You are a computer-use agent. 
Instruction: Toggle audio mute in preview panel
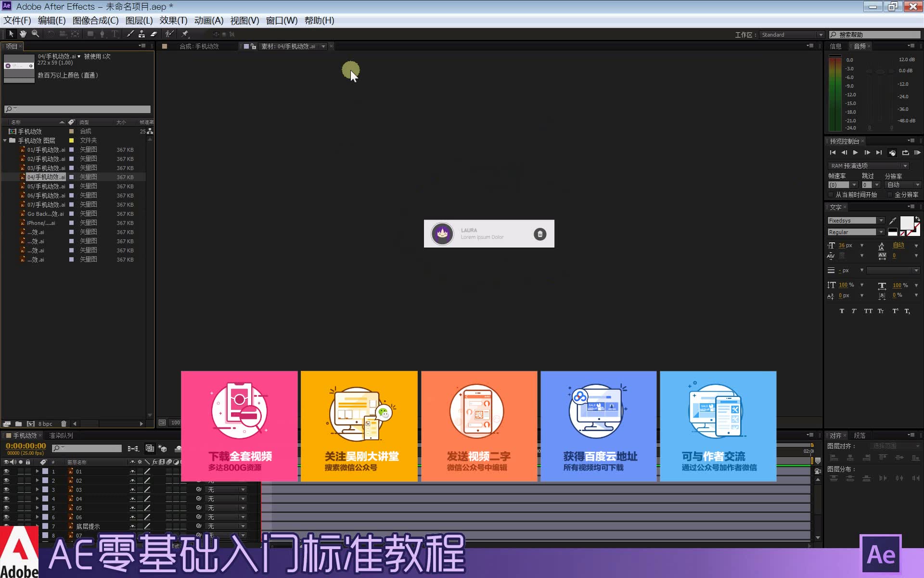[x=892, y=153]
